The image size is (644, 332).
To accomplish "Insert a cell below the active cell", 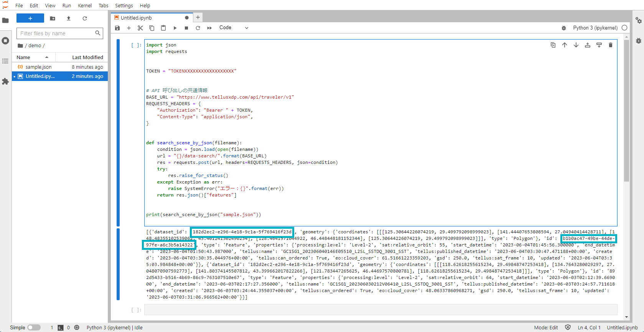I will coord(599,45).
